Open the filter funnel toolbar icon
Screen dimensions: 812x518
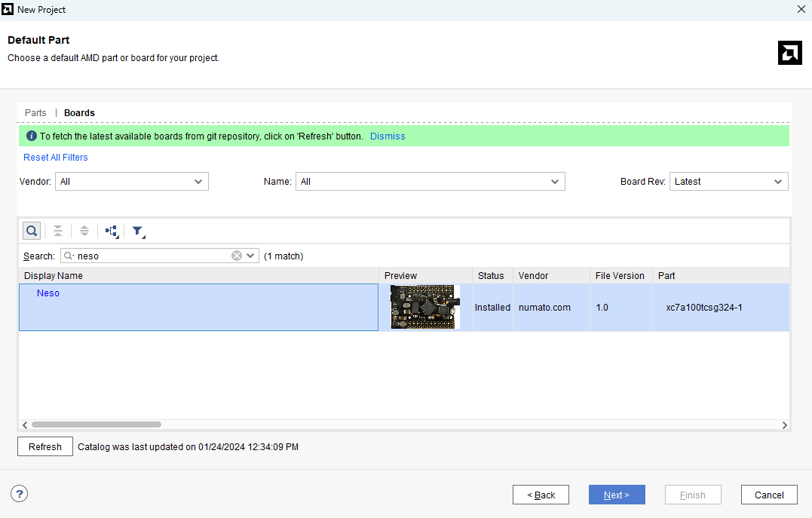[x=138, y=231]
